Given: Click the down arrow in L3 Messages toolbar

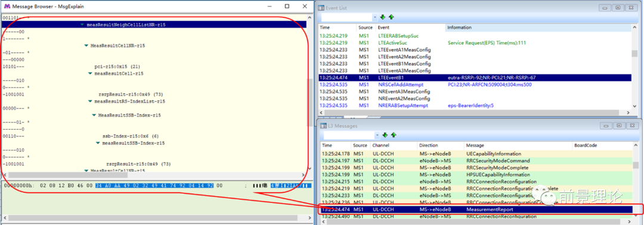Looking at the screenshot, I should click(x=385, y=135).
